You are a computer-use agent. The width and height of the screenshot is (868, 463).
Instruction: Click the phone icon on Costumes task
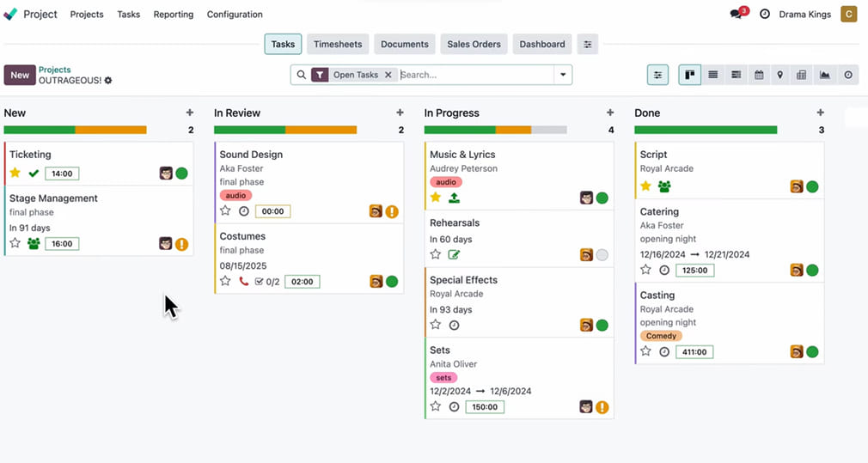[x=244, y=282]
